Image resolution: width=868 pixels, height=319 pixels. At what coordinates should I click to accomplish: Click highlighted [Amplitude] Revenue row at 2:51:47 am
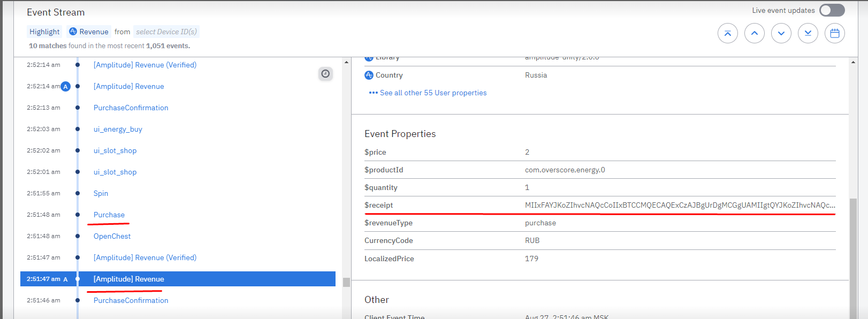[x=178, y=279]
